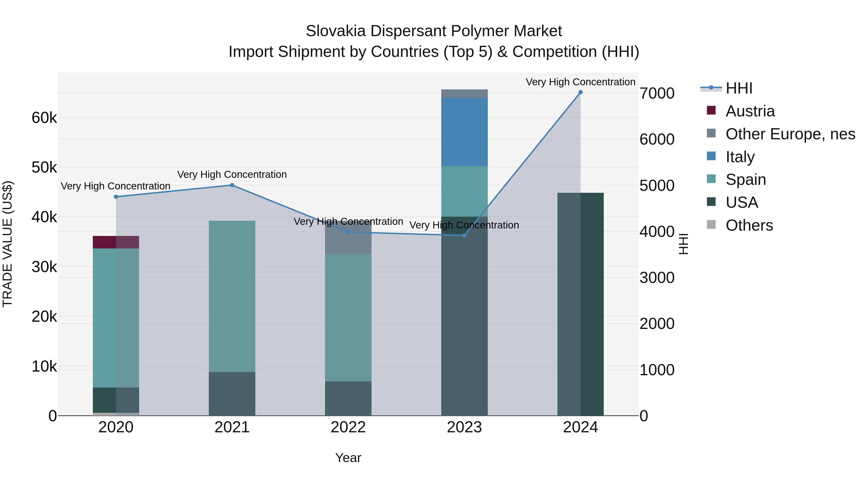This screenshot has width=868, height=488.
Task: Click the Austria segment in 2020 bar
Action: pos(116,242)
